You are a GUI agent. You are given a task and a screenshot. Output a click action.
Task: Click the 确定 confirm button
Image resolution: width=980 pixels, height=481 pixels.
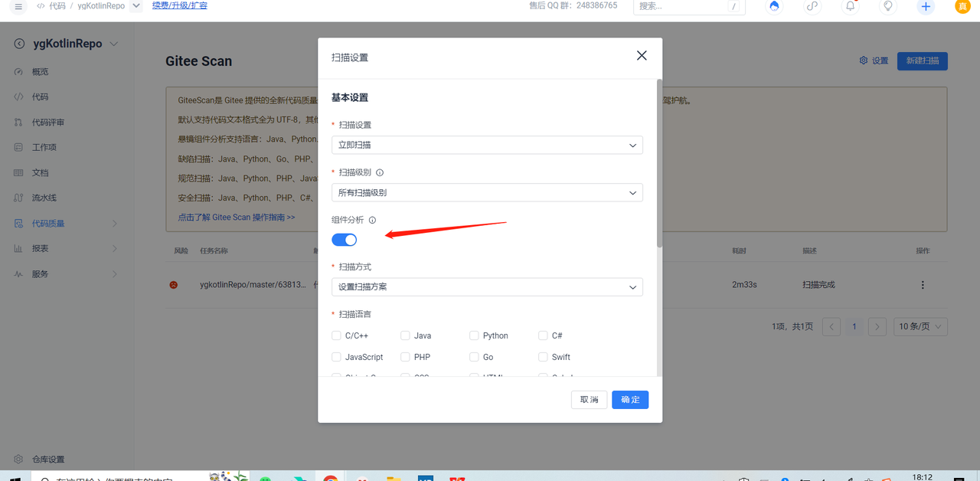pos(630,400)
